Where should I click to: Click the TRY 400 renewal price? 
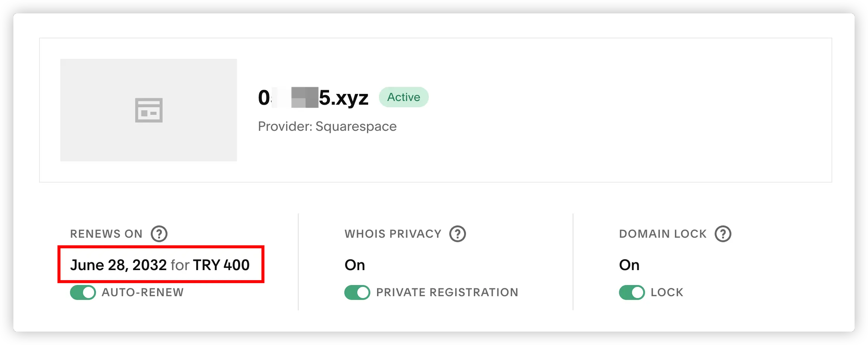tap(221, 265)
